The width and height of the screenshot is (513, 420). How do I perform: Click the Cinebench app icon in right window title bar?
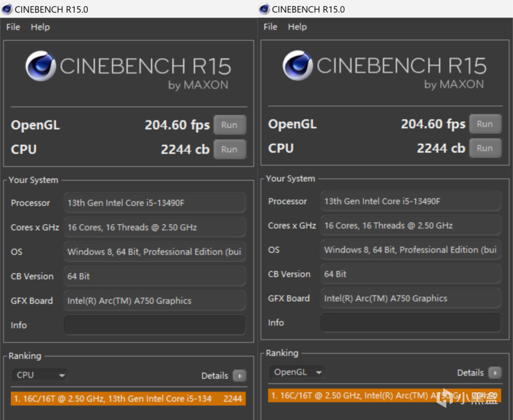click(264, 9)
